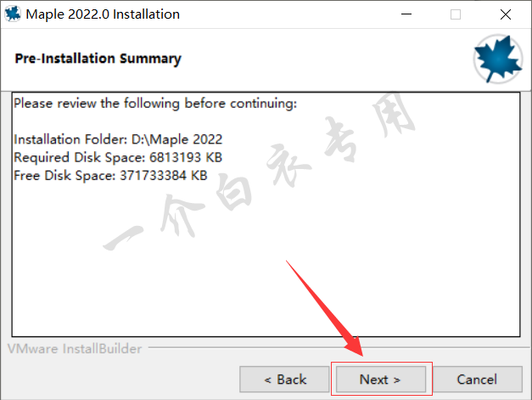Click the 'Please review the following' line
Image resolution: width=532 pixels, height=400 pixels.
155,104
